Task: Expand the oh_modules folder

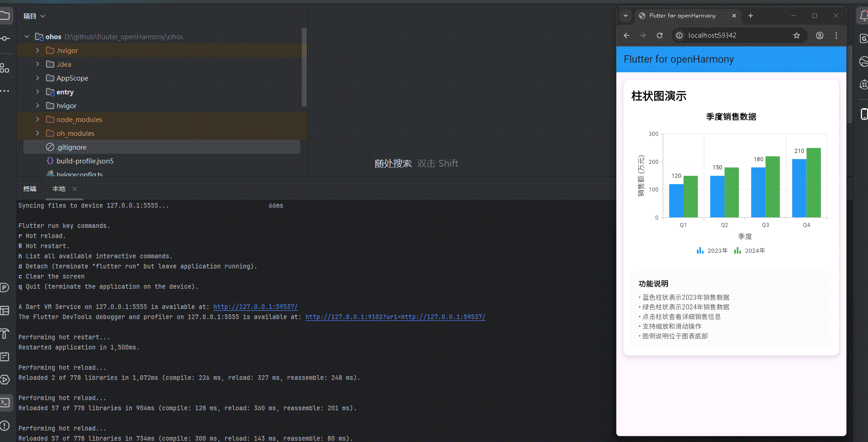Action: [38, 133]
